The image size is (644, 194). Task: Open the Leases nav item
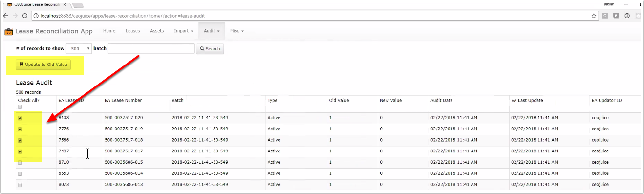[x=133, y=31]
